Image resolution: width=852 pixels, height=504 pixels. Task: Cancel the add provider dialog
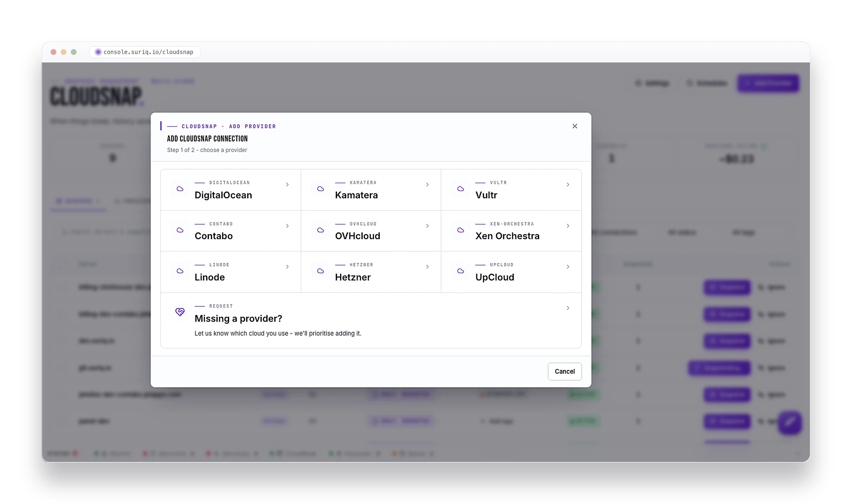pos(564,371)
